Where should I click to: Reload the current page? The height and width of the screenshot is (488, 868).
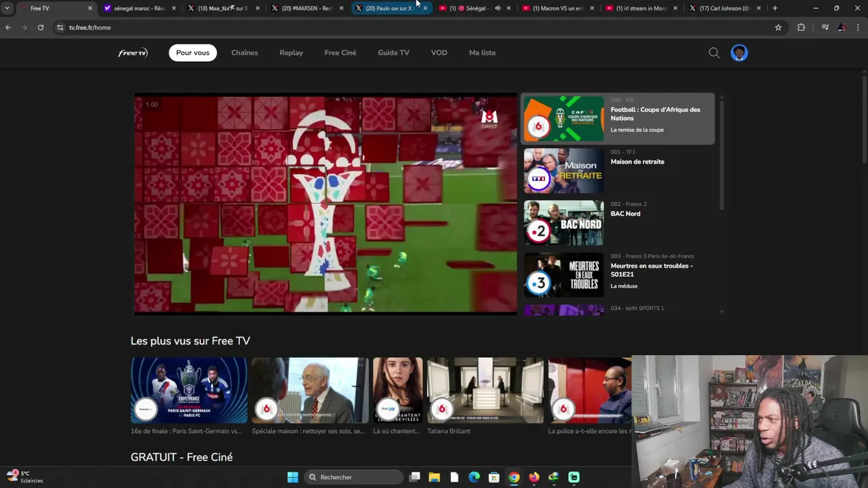(41, 27)
